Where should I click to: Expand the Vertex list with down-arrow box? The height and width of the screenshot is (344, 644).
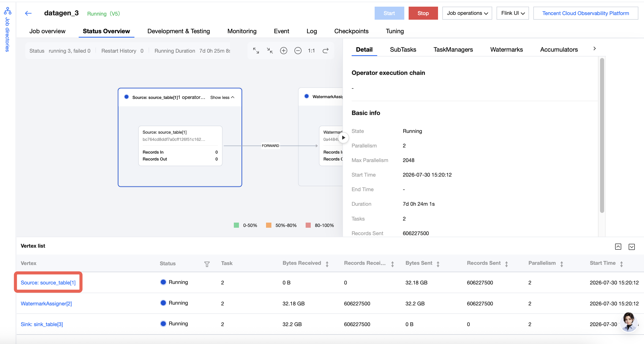pyautogui.click(x=632, y=247)
